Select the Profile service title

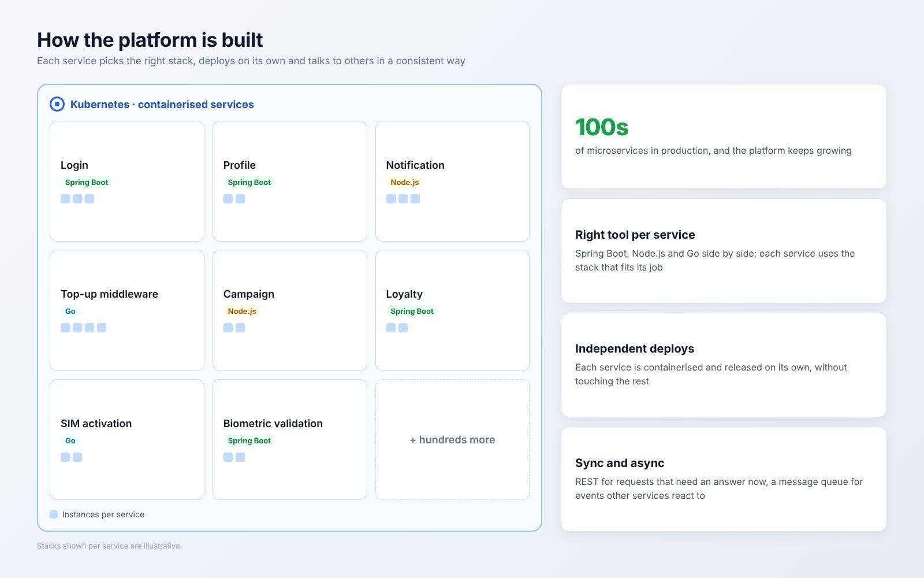[x=240, y=165]
